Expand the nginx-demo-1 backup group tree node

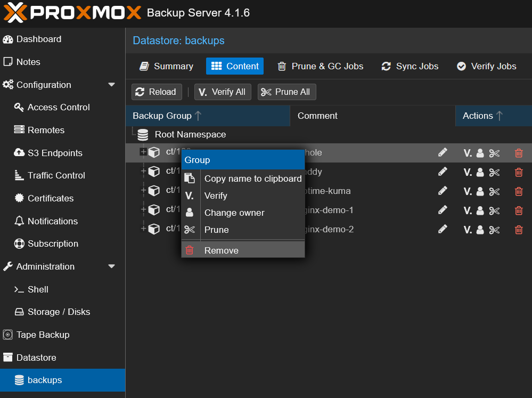pos(142,210)
